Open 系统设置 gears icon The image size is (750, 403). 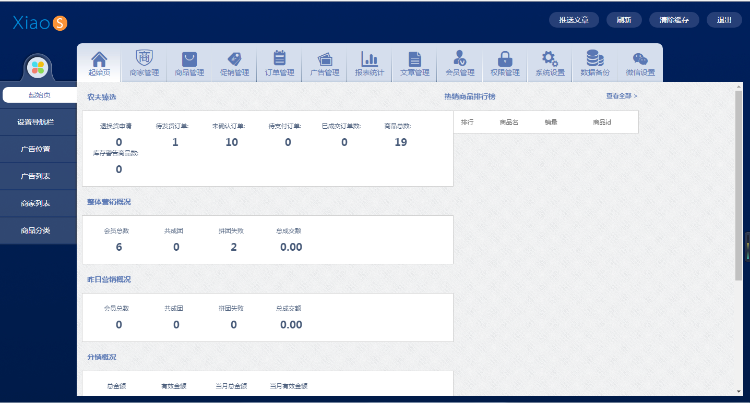549,62
